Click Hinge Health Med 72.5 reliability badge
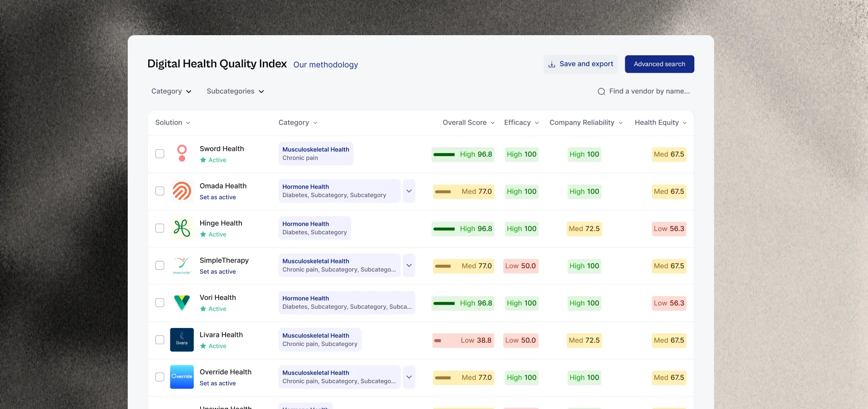The height and width of the screenshot is (409, 868). tap(584, 229)
